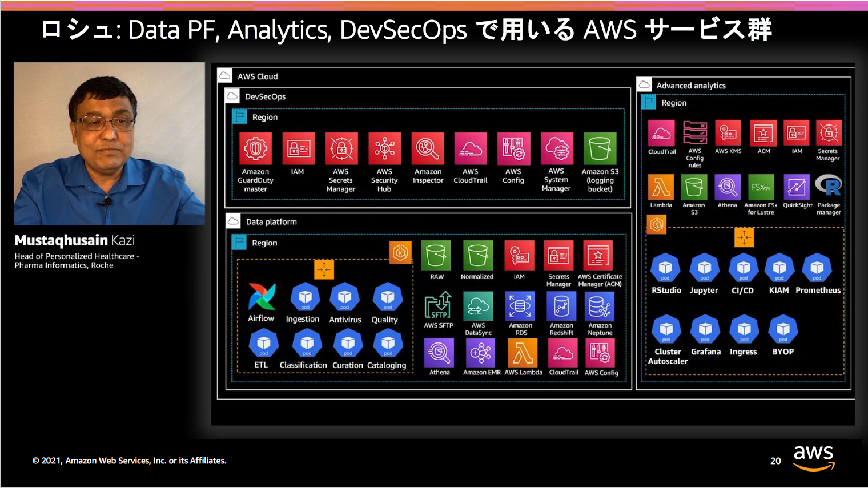Open the Amazon FSx for Lustre icon
Viewport: 868px width, 488px height.
click(x=761, y=187)
